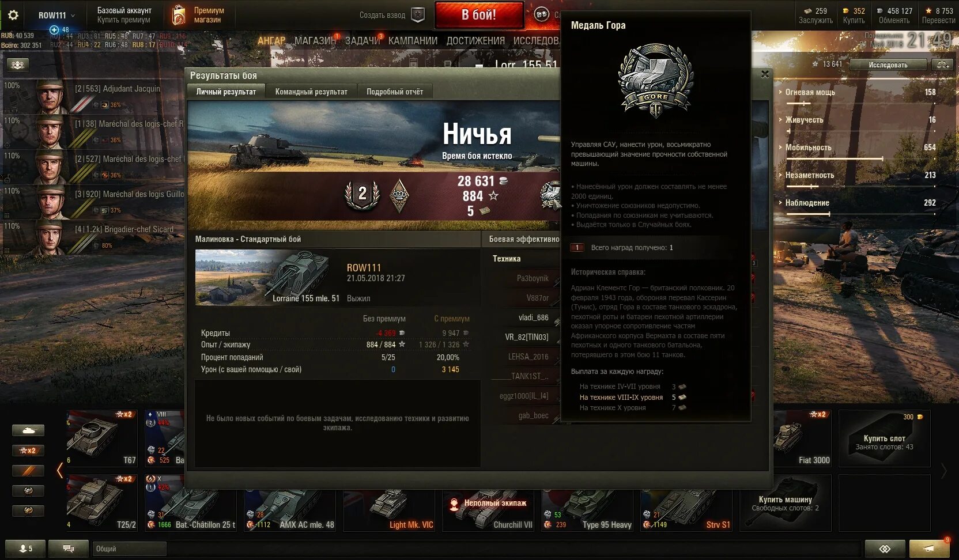
Task: Click the platoon shield icon beside Создать взвод
Action: (x=418, y=16)
